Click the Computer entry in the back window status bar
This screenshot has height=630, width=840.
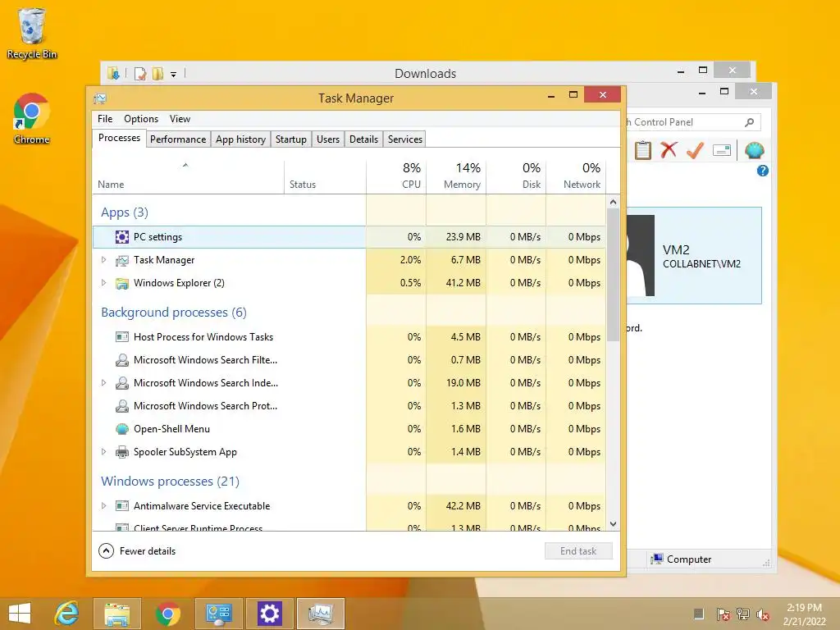pos(682,559)
